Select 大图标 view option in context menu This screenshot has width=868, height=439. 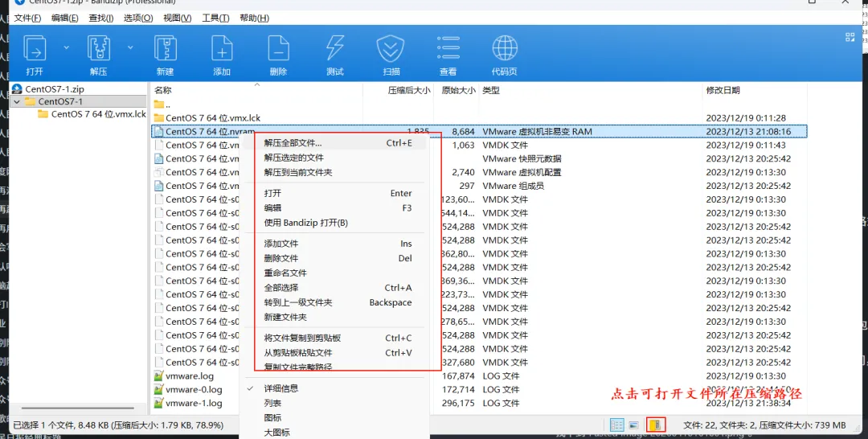(334, 433)
